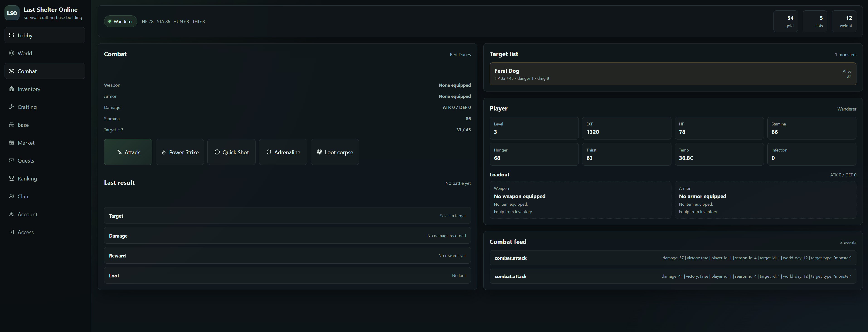Click the Infection 0 stat tile
The image size is (868, 332).
tap(812, 154)
